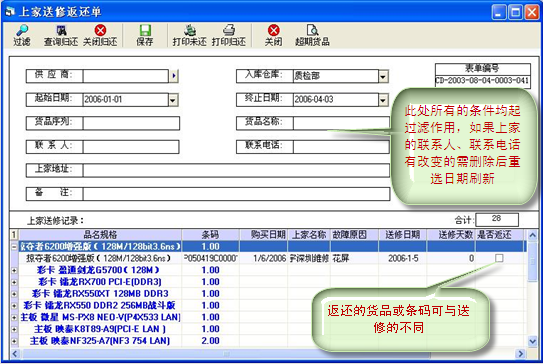543x364 pixels.
Task: Click the 购买日期 column header
Action: click(264, 234)
